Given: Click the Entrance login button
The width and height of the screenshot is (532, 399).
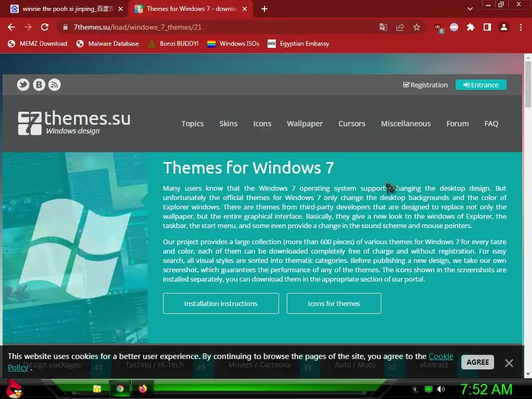Looking at the screenshot, I should coord(481,85).
